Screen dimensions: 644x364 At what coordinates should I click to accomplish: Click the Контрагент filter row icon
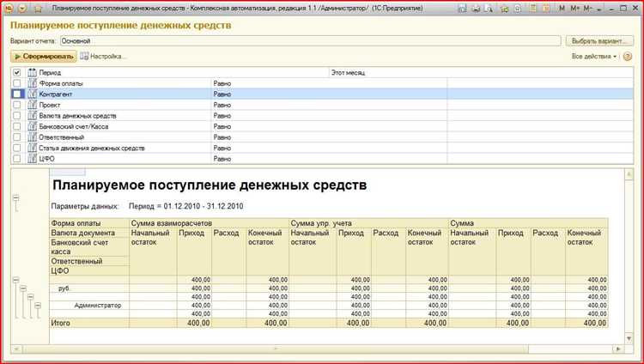click(32, 94)
